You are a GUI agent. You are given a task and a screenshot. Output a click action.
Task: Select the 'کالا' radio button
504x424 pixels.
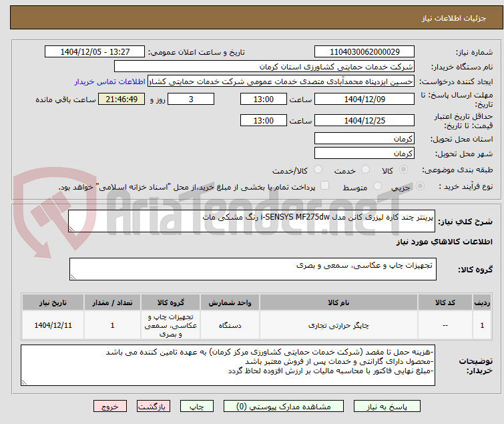coord(403,170)
